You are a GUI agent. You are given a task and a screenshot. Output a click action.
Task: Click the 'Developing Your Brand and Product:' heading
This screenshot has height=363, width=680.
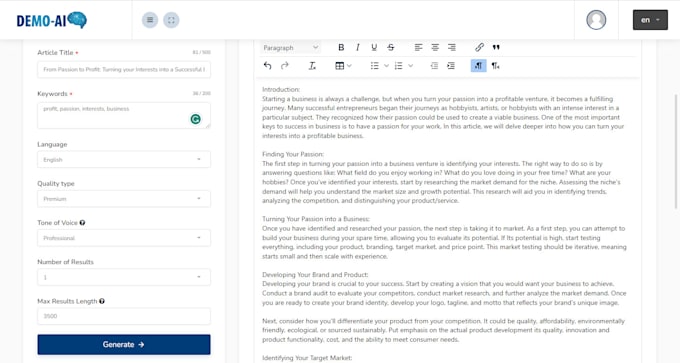(315, 275)
